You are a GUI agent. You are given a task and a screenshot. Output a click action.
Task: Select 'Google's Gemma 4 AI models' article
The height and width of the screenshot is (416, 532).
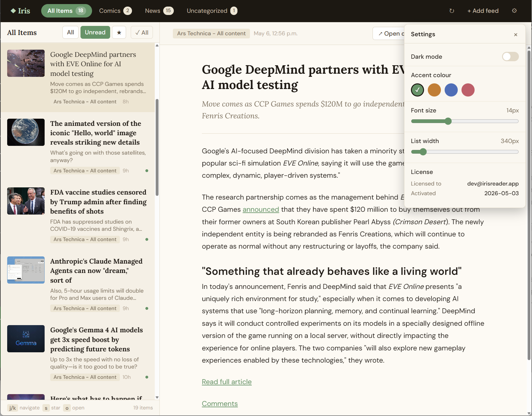78,353
